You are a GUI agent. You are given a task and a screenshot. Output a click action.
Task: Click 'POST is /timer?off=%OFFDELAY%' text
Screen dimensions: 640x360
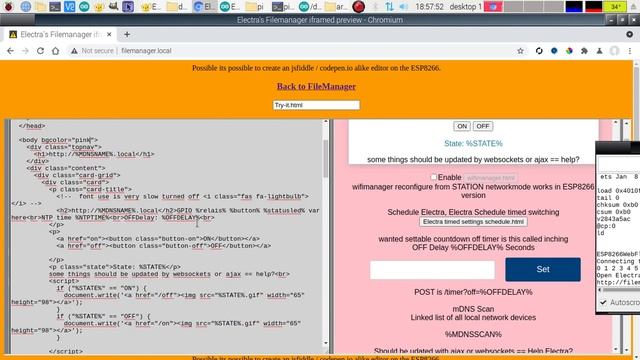point(473,292)
